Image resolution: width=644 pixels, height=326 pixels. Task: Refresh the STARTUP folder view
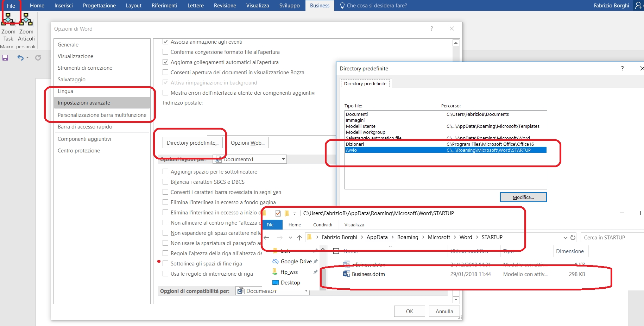pos(573,237)
